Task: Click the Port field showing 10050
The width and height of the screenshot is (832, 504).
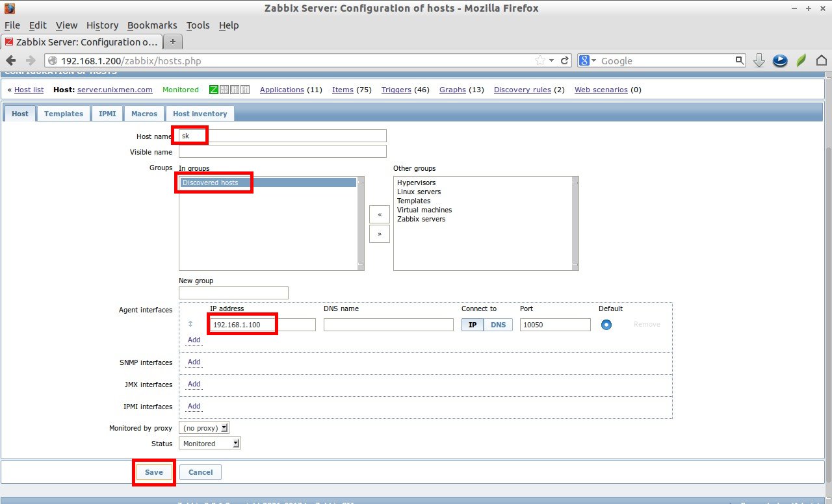Action: (555, 325)
